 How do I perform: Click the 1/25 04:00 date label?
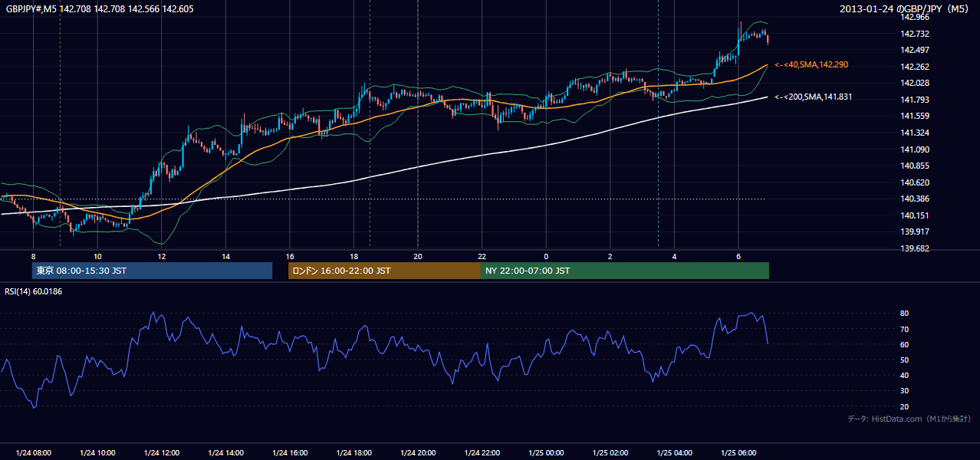point(674,453)
